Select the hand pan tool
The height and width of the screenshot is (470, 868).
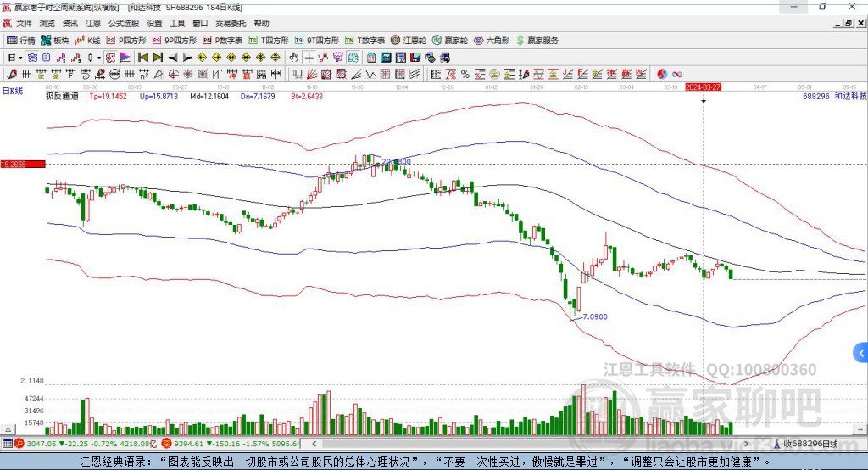[293, 58]
